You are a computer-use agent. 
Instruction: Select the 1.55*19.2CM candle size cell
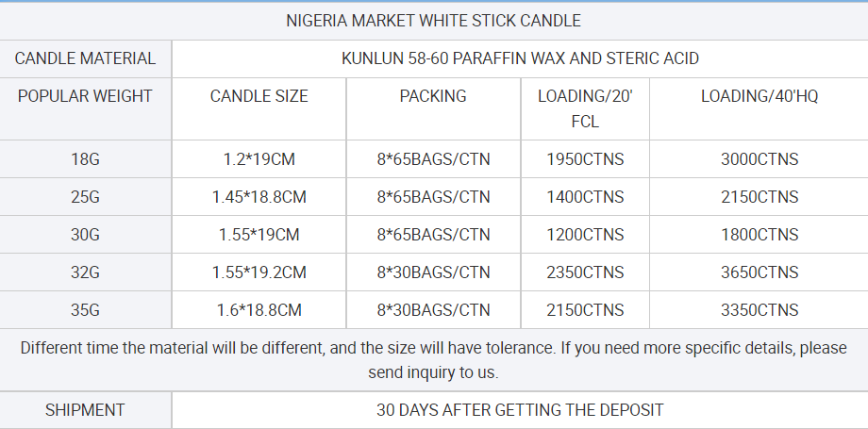pyautogui.click(x=259, y=272)
